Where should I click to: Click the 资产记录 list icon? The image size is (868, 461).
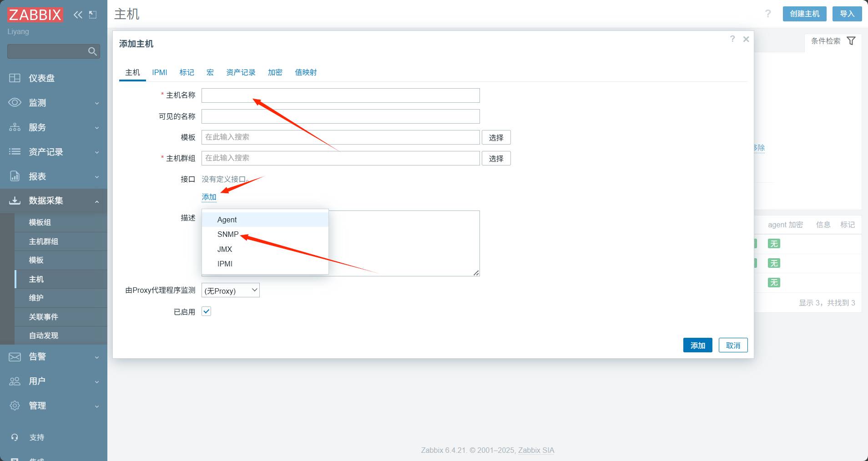(15, 152)
